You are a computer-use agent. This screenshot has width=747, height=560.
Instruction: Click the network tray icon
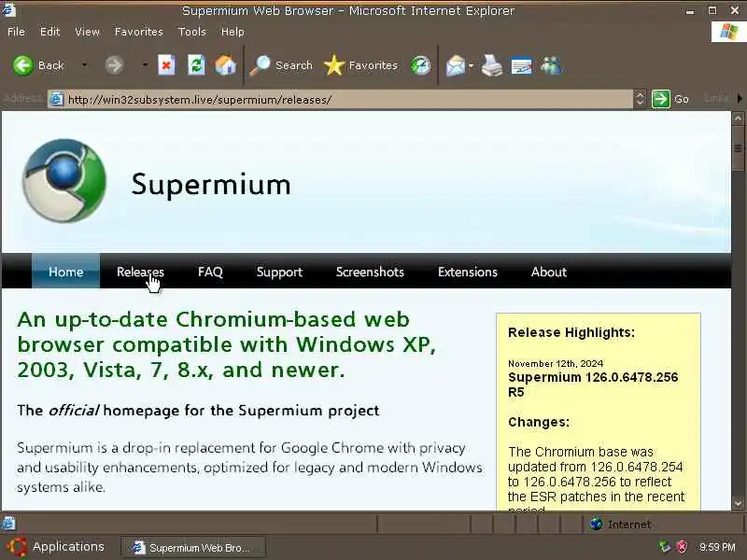(665, 547)
